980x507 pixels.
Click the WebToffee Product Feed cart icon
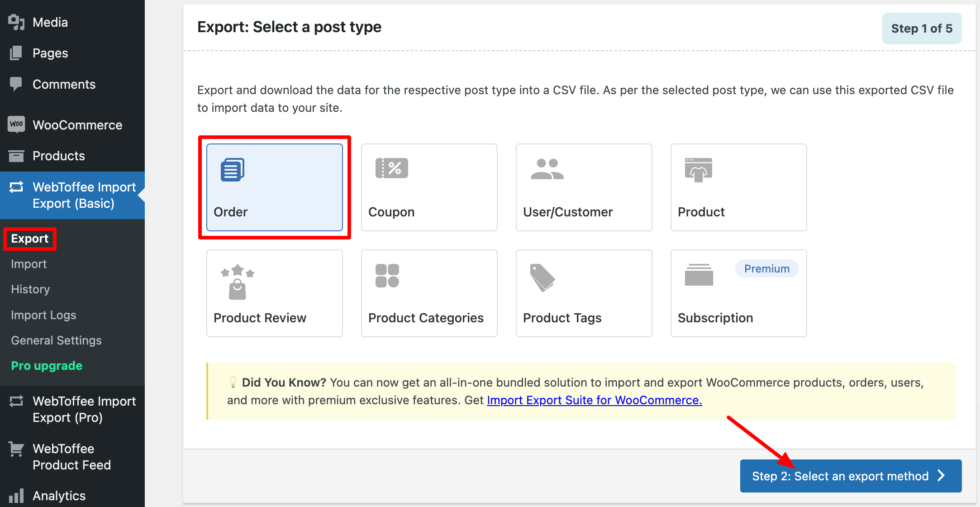click(x=16, y=449)
